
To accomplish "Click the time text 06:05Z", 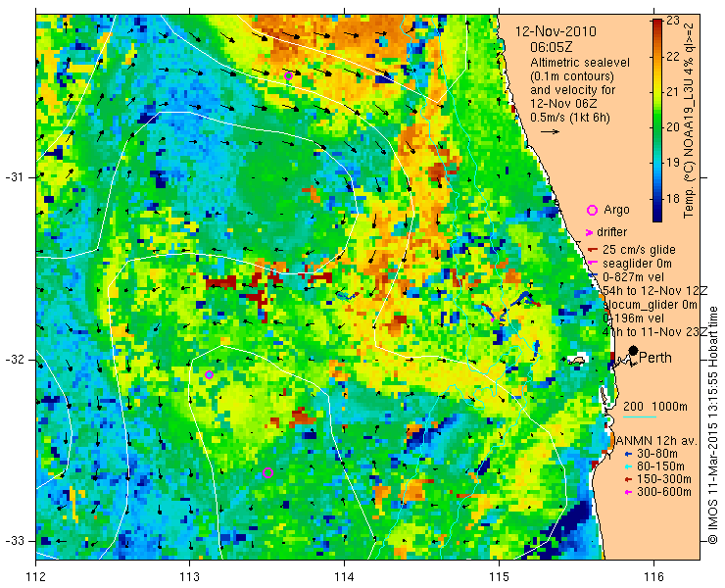I will (x=552, y=47).
